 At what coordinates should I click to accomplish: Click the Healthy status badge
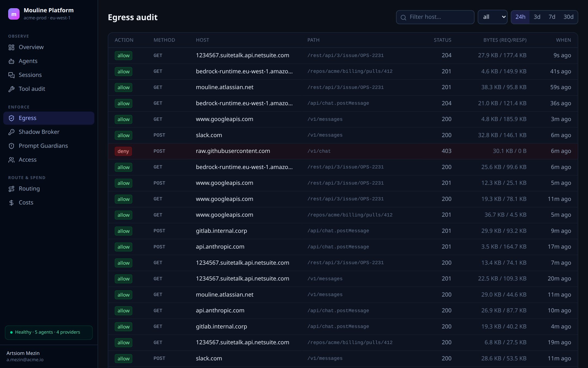point(49,332)
